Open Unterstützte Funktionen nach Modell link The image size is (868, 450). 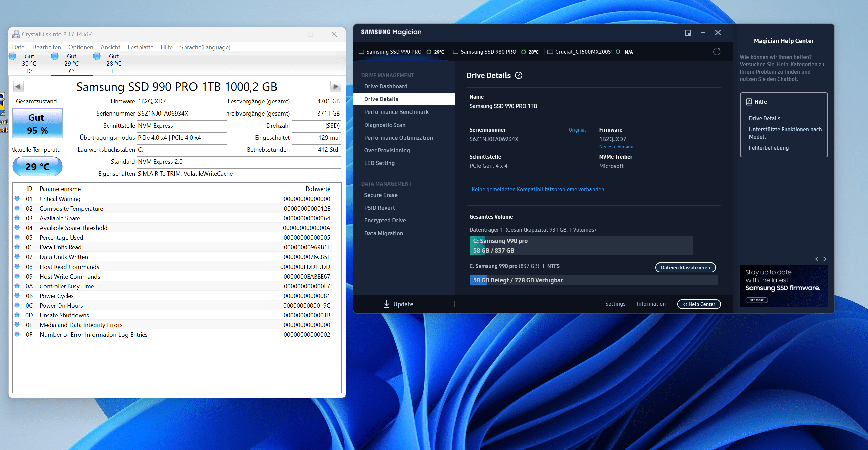click(785, 133)
